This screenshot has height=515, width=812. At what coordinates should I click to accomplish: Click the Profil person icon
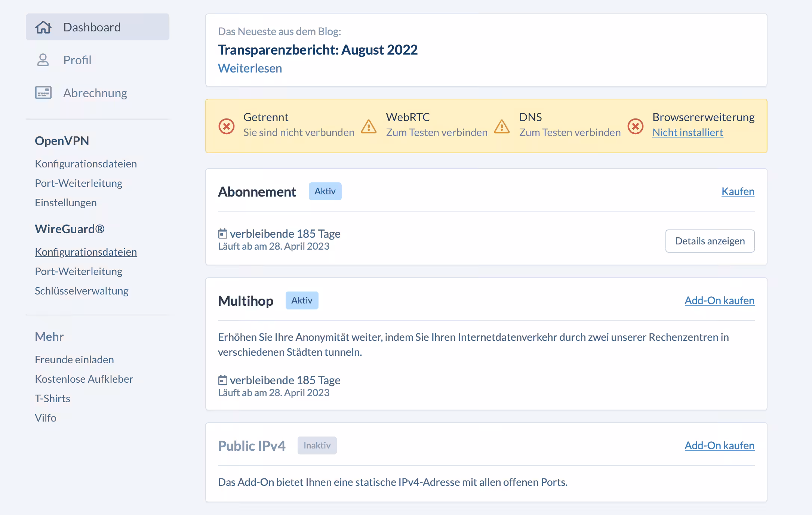[x=43, y=60]
